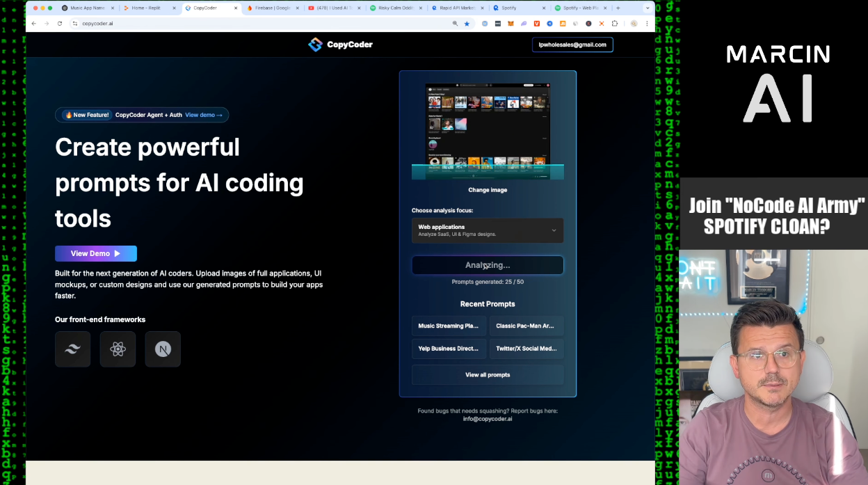Open the Web applications analysis focus dropdown

[488, 231]
